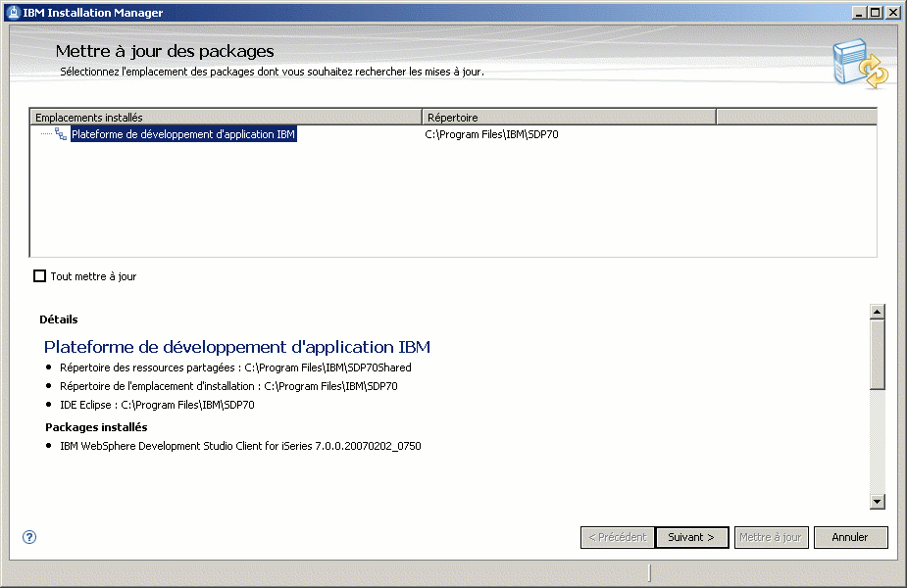Click the '< Précédent' button
The image size is (907, 588).
pyautogui.click(x=617, y=537)
